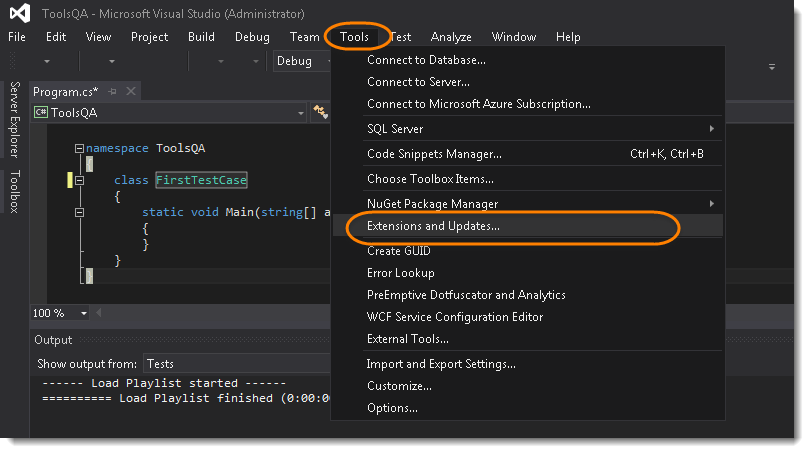Collapse the static void Main method block
The height and width of the screenshot is (453, 809).
point(79,213)
